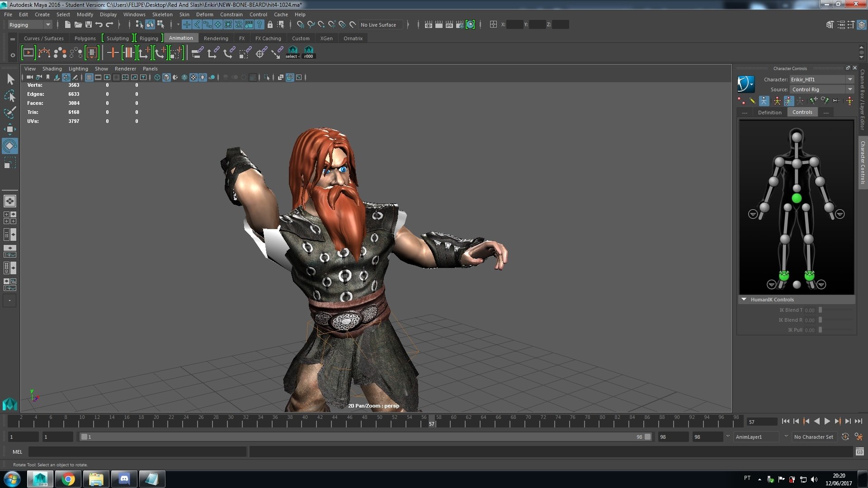This screenshot has height=488, width=868.
Task: Click the Open Scene folder icon
Action: coord(78,24)
